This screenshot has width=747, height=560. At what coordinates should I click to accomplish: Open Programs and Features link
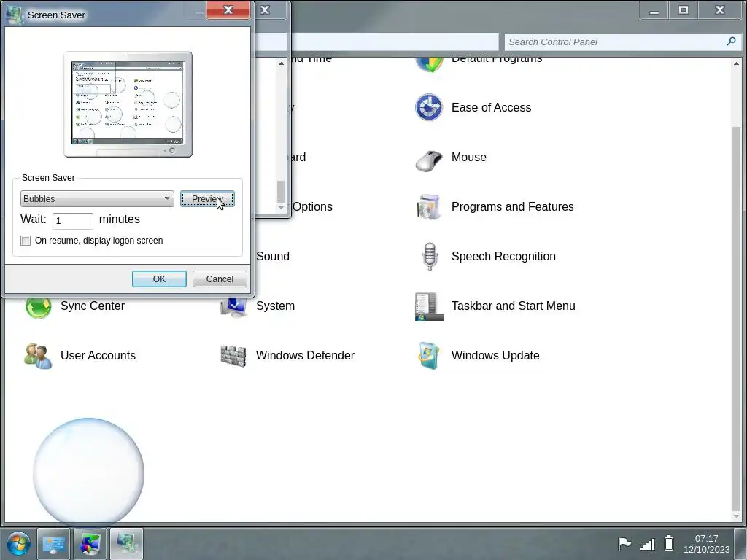click(x=513, y=206)
